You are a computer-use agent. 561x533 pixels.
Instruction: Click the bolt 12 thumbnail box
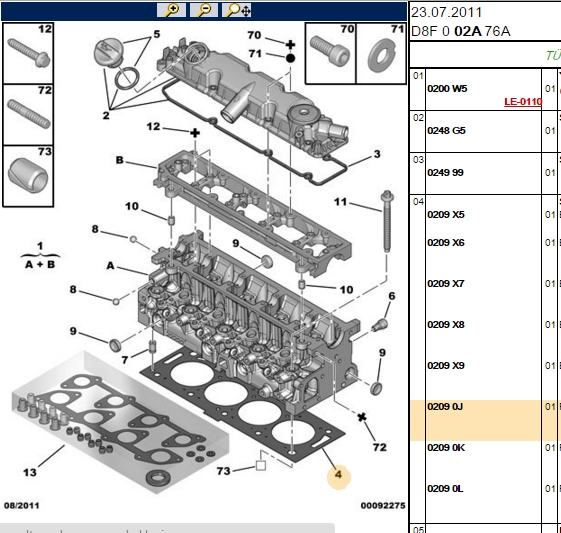[x=28, y=53]
